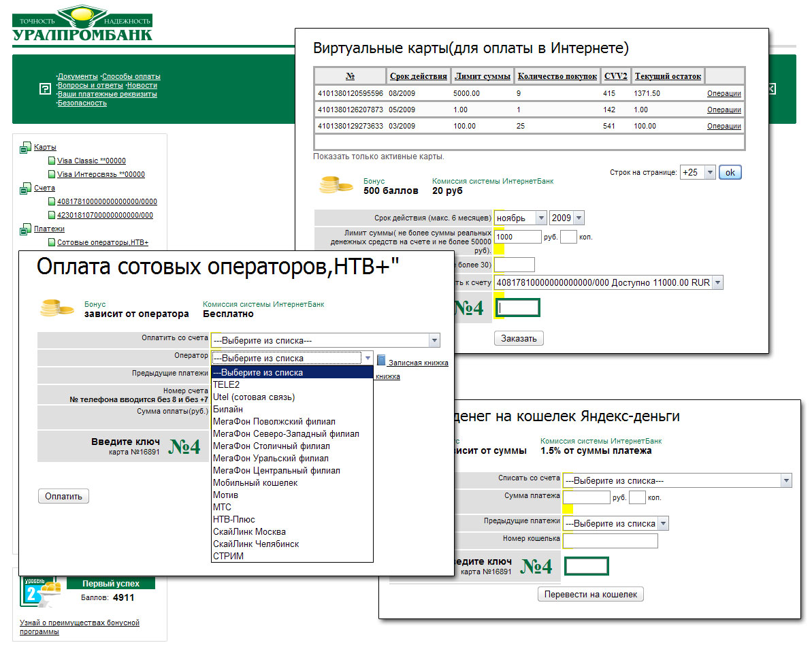812x645 pixels.
Task: Click Номер кошелька input field
Action: tap(611, 541)
